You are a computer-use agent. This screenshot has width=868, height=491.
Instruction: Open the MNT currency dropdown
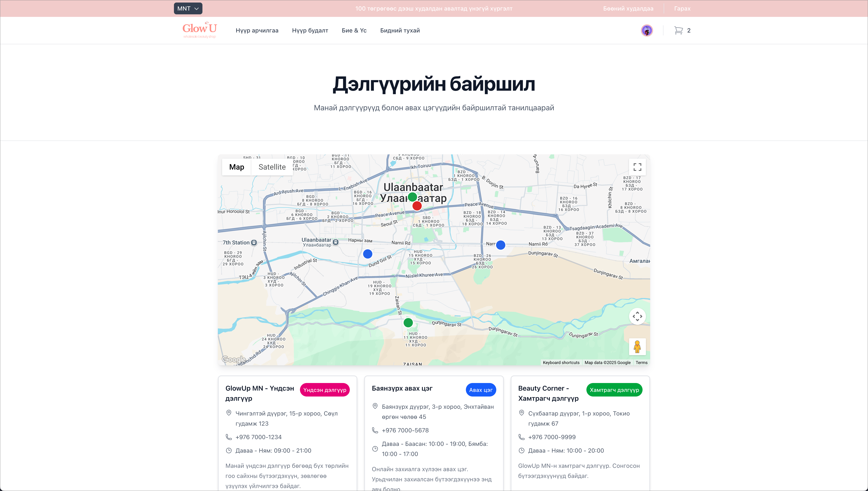click(x=188, y=8)
